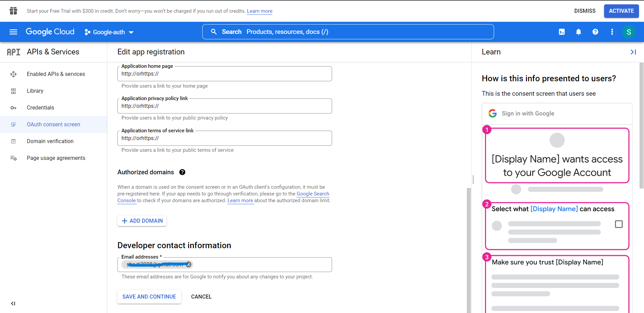
Task: Open the Google Search Console link
Action: tap(313, 194)
